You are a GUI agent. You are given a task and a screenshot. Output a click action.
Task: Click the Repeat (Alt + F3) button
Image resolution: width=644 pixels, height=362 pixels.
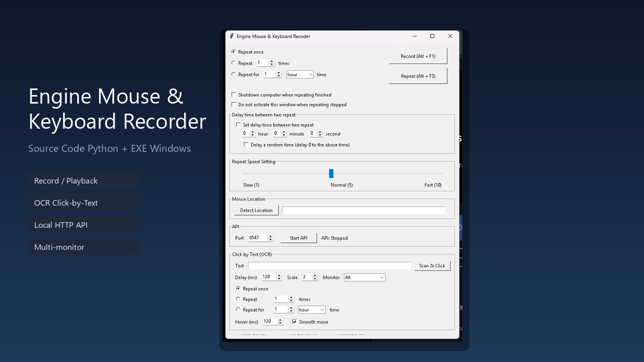(418, 76)
